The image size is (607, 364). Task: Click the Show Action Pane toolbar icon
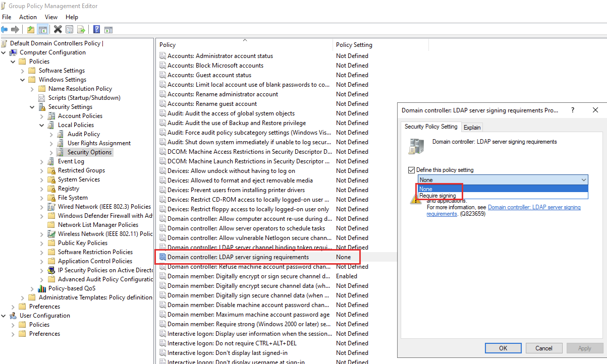tap(108, 29)
